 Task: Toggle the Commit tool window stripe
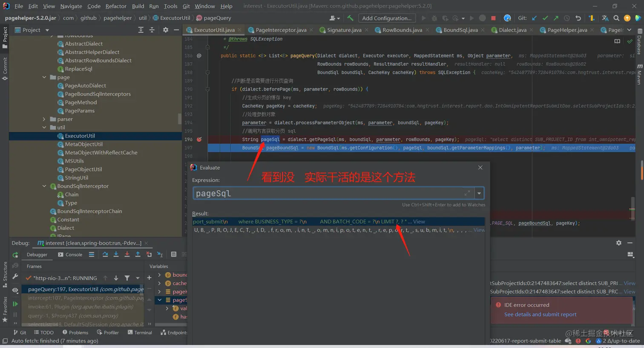5,68
